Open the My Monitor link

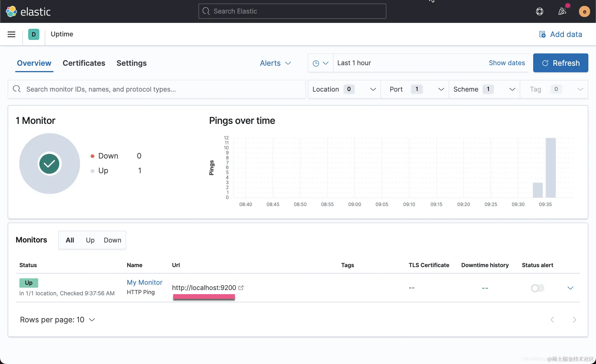tap(144, 282)
